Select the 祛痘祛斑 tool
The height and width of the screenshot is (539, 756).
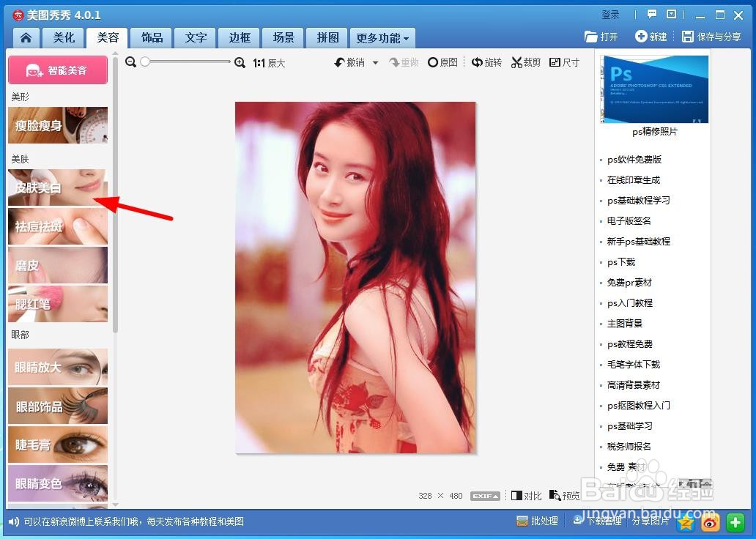tap(57, 226)
